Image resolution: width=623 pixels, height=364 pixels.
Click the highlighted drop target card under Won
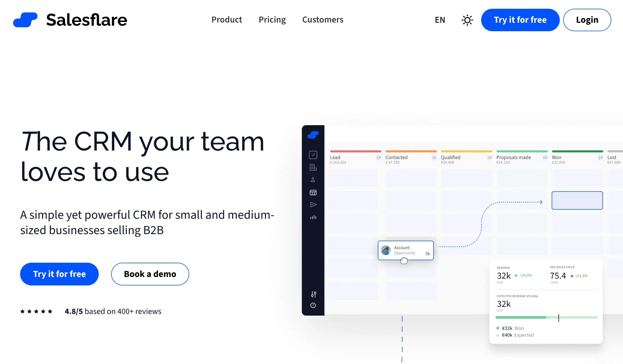pos(577,200)
